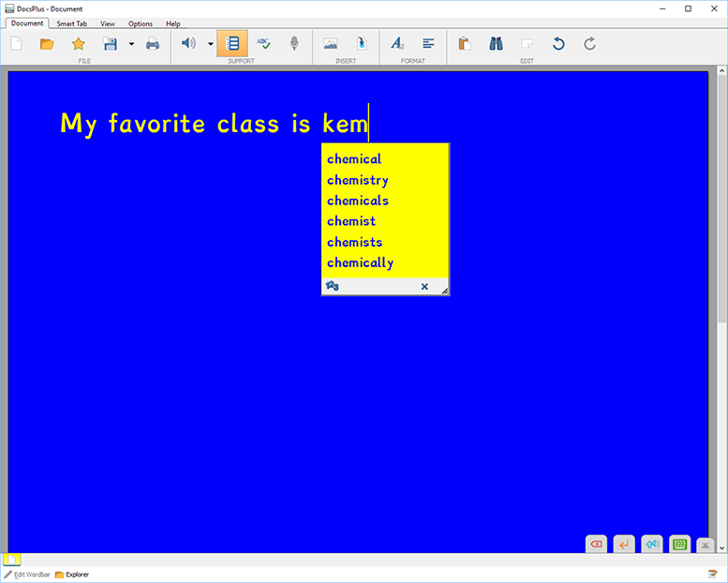Run the ABC spell check tool
Screen dimensions: 728x583
tap(263, 43)
